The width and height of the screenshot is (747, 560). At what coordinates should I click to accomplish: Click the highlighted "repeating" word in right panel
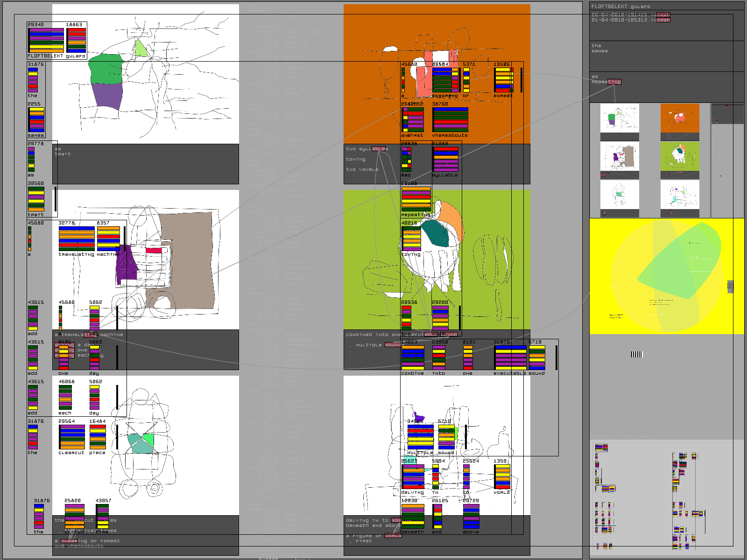[613, 82]
